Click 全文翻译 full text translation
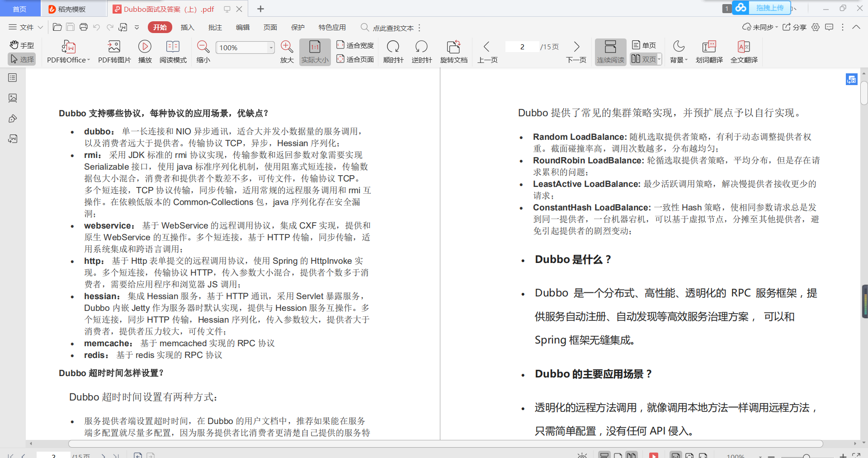This screenshot has width=868, height=458. [744, 52]
